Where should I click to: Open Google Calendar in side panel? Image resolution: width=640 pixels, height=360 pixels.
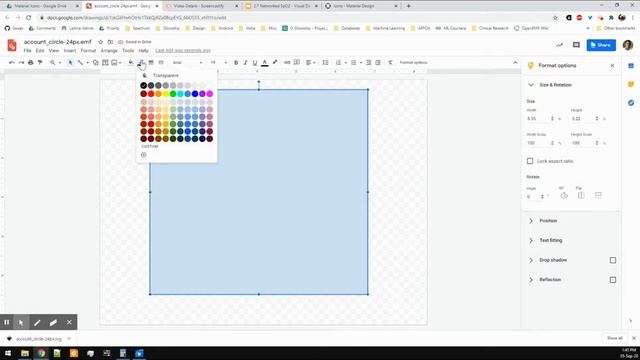point(631,66)
